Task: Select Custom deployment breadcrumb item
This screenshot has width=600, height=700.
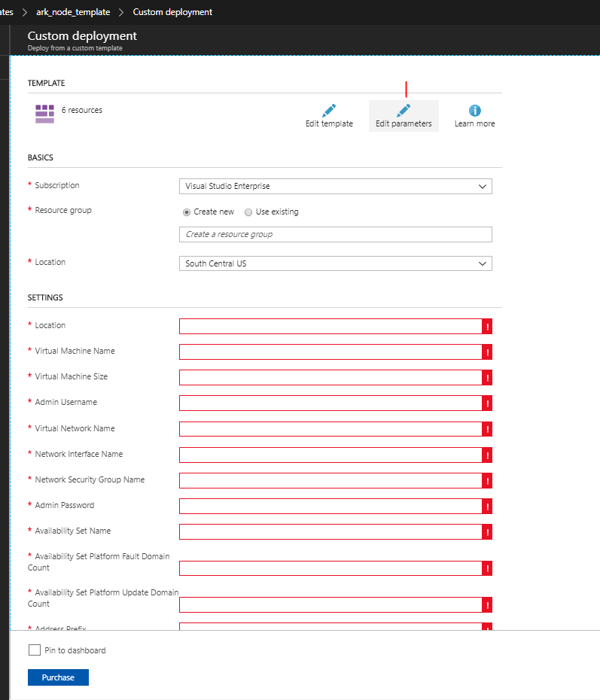Action: [172, 12]
